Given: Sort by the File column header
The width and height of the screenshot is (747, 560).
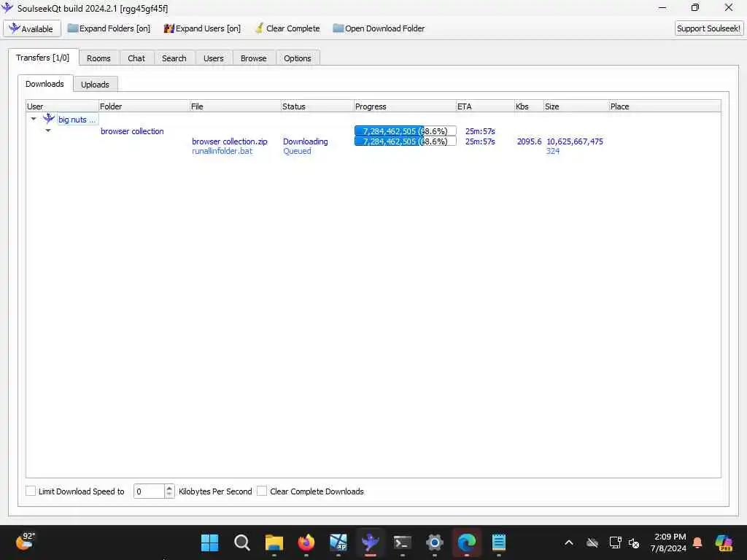Looking at the screenshot, I should tap(236, 106).
